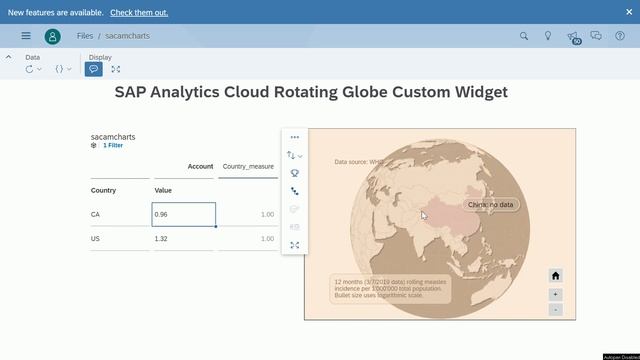
Task: Click the widget expand fullscreen icon
Action: tap(294, 245)
